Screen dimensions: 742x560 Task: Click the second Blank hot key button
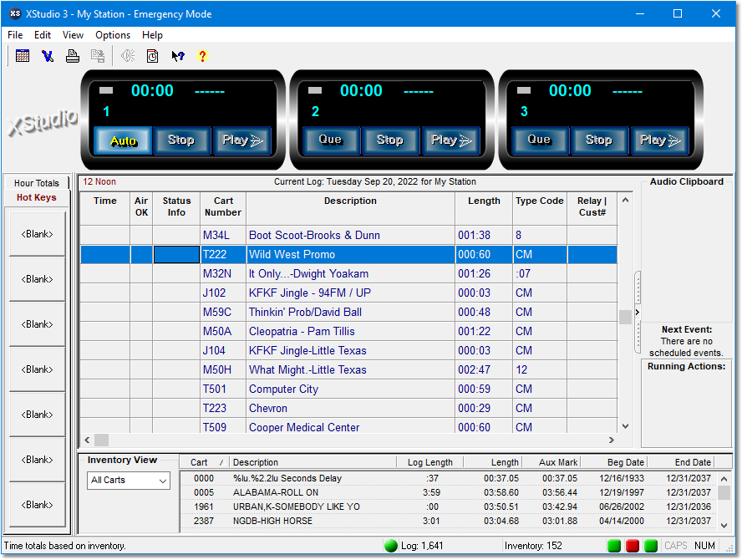[38, 279]
